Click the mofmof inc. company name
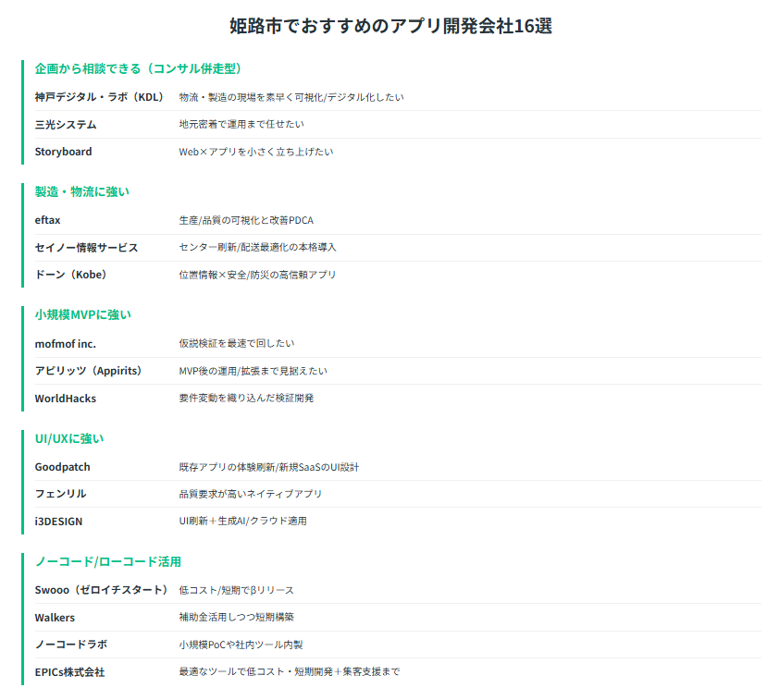Image resolution: width=779 pixels, height=700 pixels. [x=65, y=344]
